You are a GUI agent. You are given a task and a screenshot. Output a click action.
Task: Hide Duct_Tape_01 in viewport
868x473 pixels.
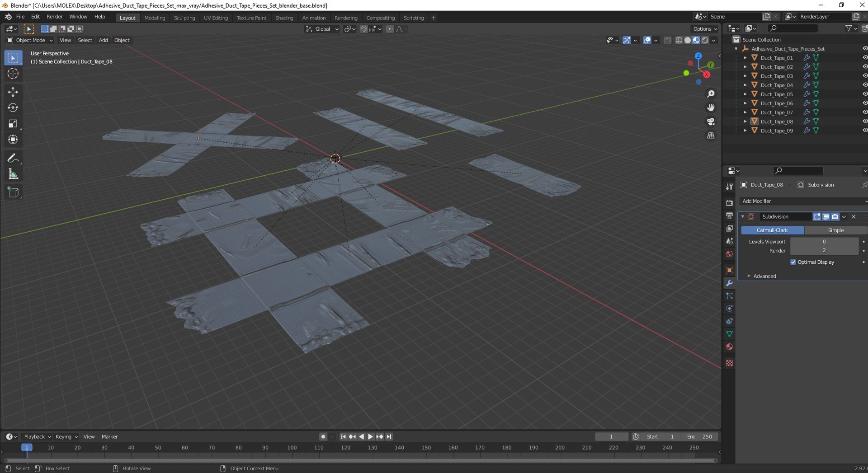point(864,58)
